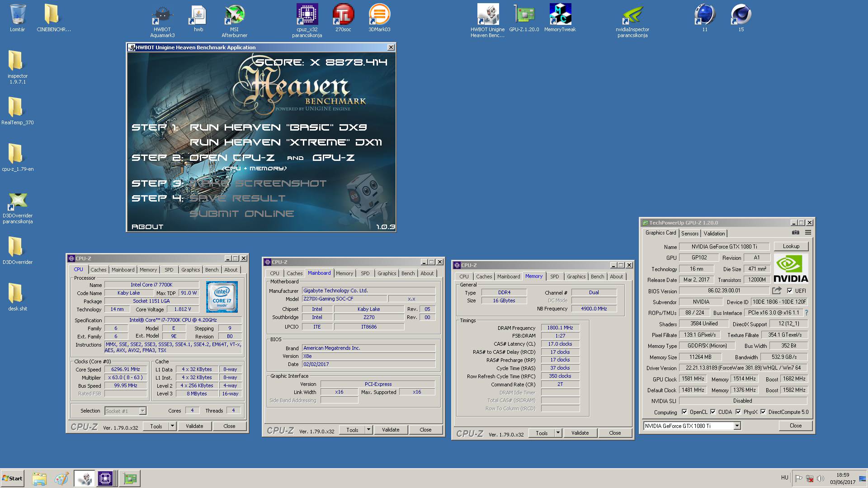Open HWBOT Unigine Heaven Benchmark desktop shortcut
Image resolution: width=868 pixels, height=488 pixels.
tap(487, 21)
